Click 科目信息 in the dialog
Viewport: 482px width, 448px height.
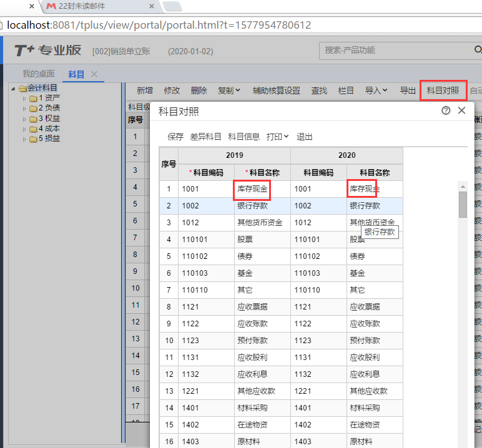pos(243,137)
